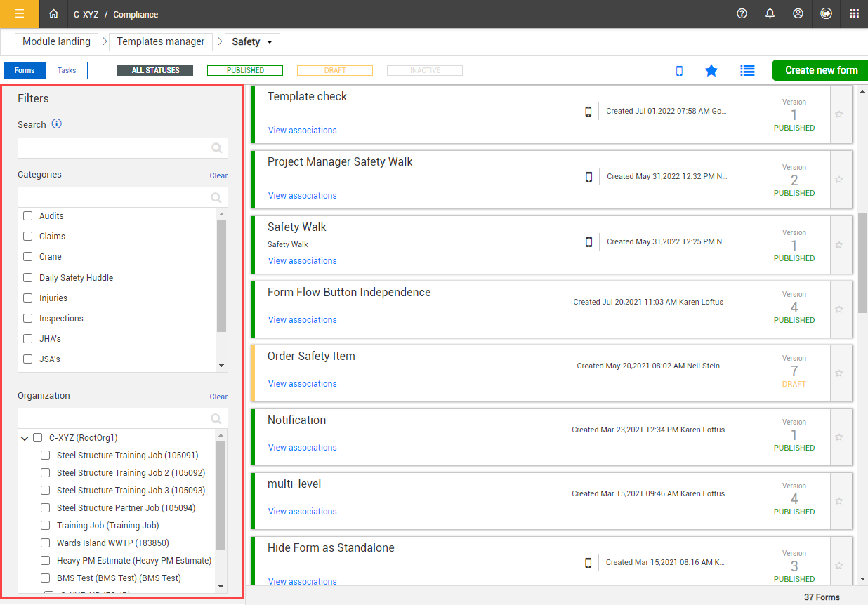868x605 pixels.
Task: Open the breadcrumb arrow after Templates manager
Action: pos(220,41)
